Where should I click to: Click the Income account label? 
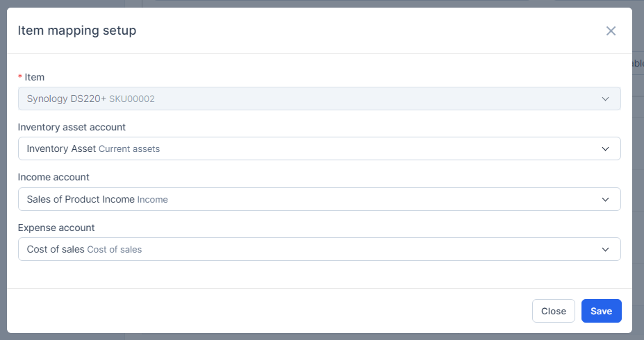(x=53, y=177)
